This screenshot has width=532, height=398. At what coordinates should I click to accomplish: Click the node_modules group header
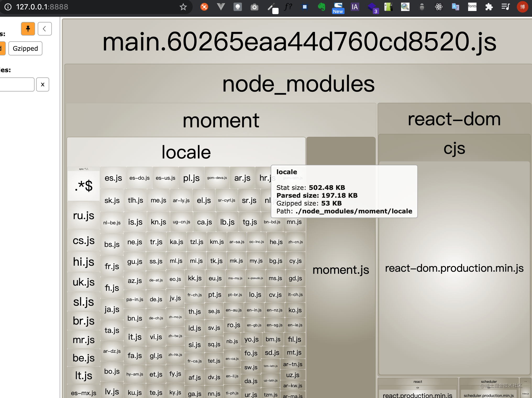tap(298, 84)
